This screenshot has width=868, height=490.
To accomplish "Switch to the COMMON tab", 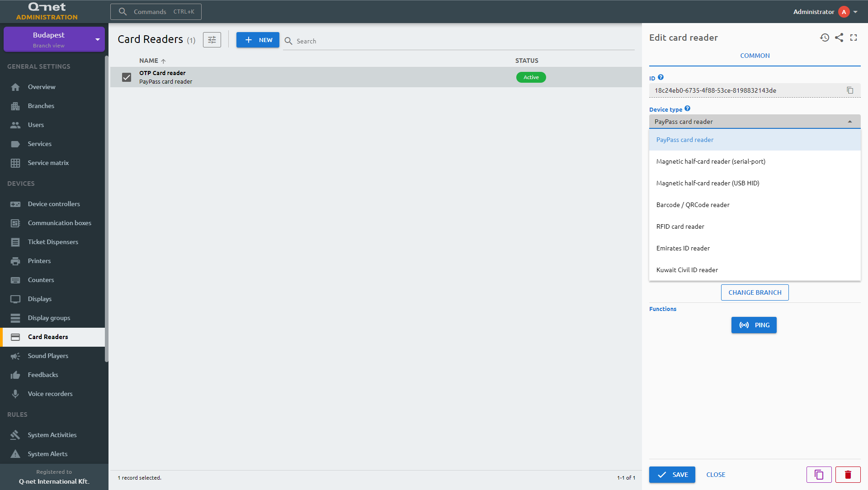I will point(755,56).
